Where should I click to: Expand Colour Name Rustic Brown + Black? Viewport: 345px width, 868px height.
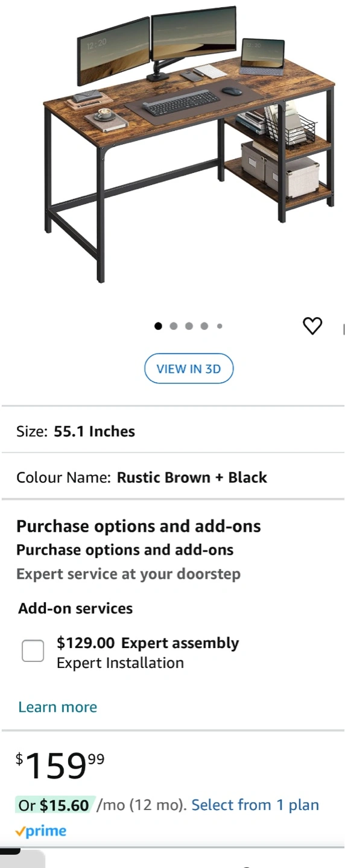click(x=172, y=477)
